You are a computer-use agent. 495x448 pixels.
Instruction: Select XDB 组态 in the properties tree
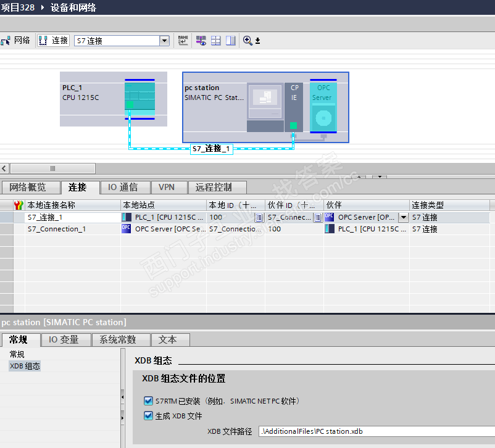(x=25, y=366)
